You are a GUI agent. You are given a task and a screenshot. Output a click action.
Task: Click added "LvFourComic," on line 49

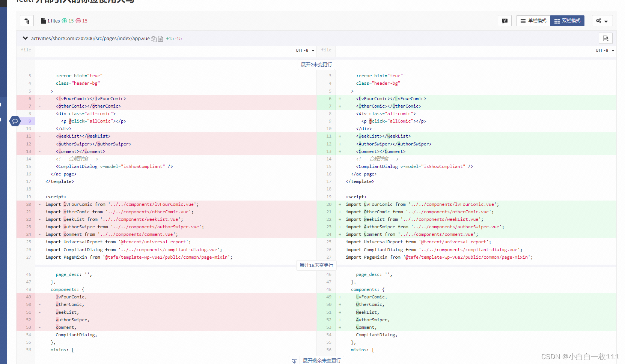(x=372, y=297)
